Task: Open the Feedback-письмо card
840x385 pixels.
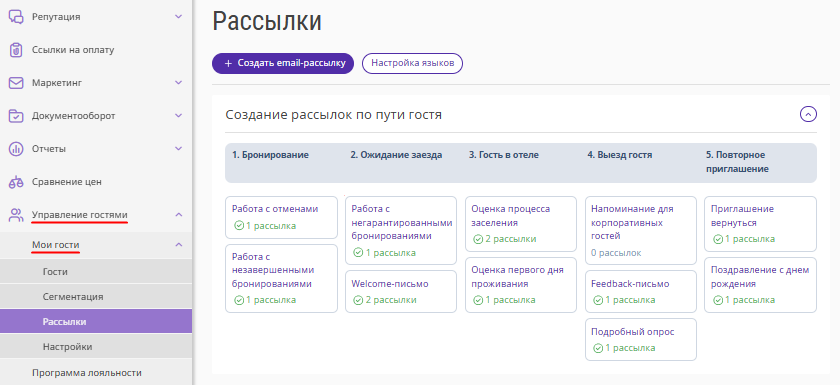Action: coord(641,291)
